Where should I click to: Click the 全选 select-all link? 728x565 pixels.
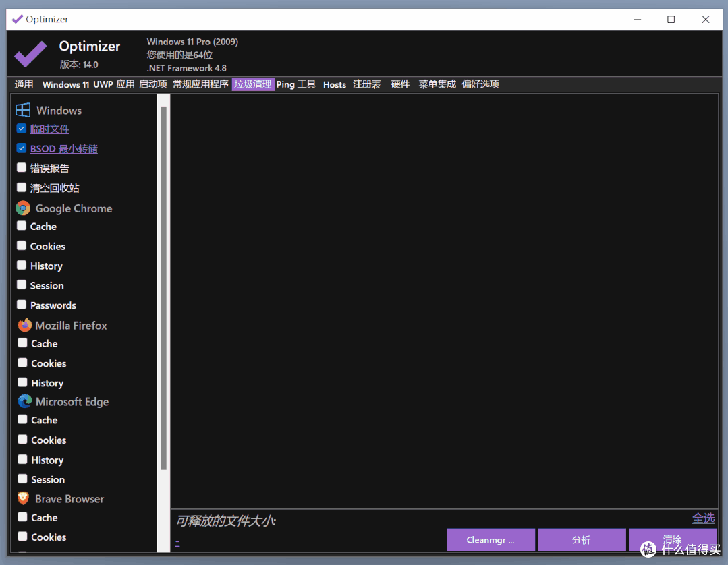(703, 518)
